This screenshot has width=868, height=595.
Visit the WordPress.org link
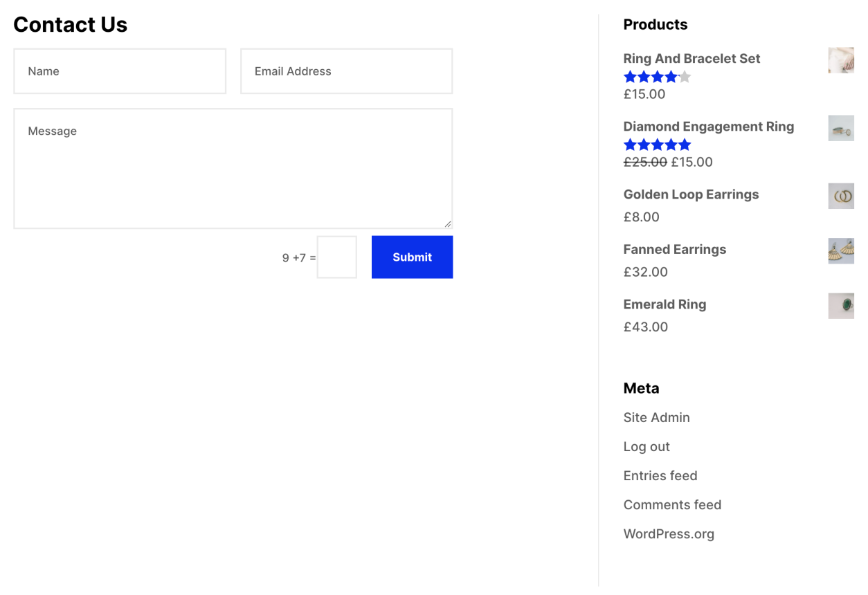point(668,533)
